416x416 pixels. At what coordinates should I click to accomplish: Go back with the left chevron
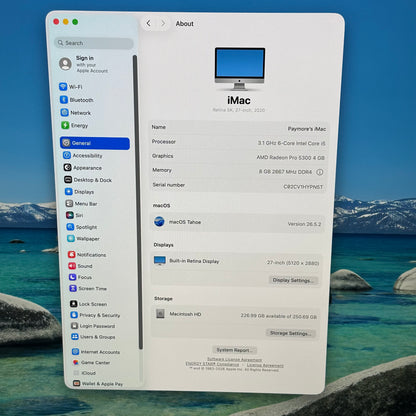[x=149, y=23]
